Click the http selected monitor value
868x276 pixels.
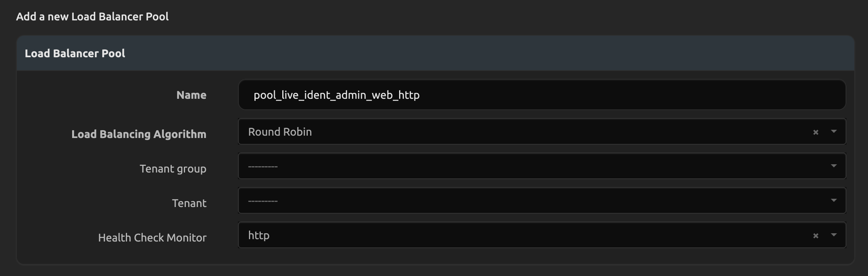point(259,236)
